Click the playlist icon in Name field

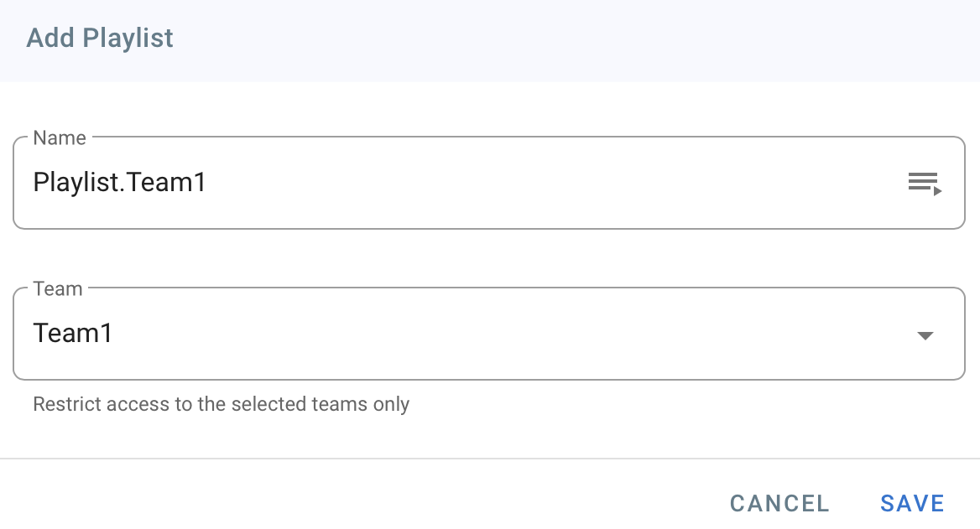pyautogui.click(x=925, y=183)
